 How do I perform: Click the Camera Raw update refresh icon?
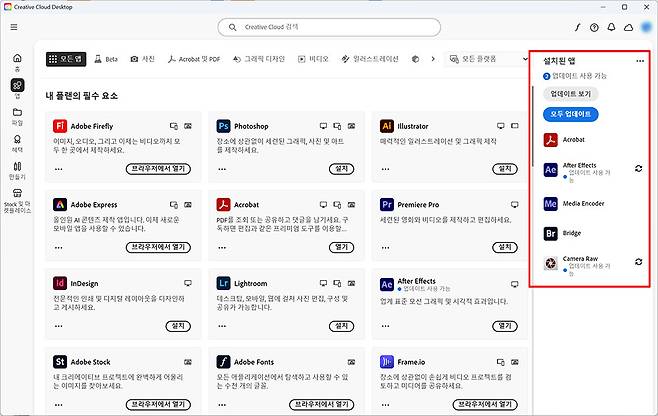click(x=639, y=262)
